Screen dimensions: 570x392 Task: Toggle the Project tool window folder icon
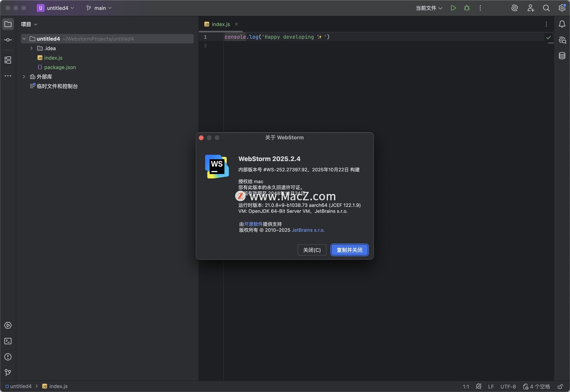8,24
